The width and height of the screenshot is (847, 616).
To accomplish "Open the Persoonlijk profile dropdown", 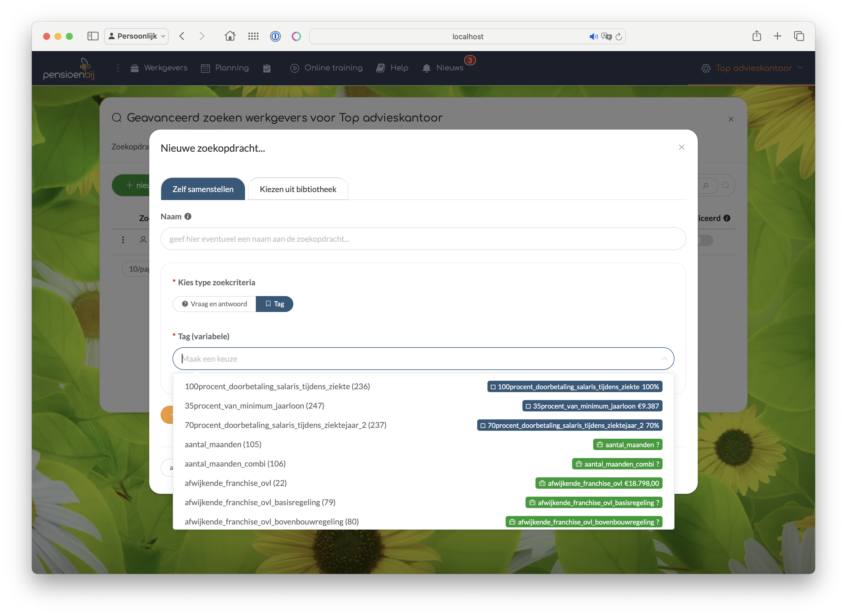I will (136, 36).
